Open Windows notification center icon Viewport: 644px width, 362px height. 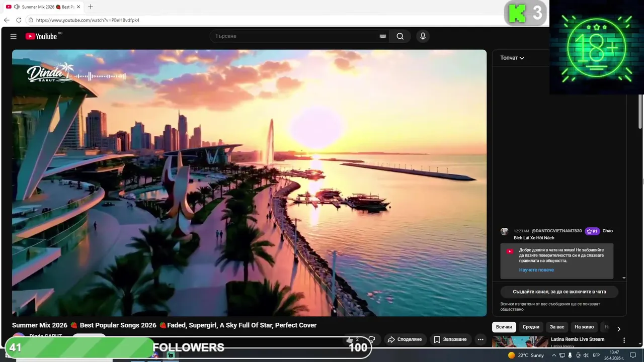(633, 355)
